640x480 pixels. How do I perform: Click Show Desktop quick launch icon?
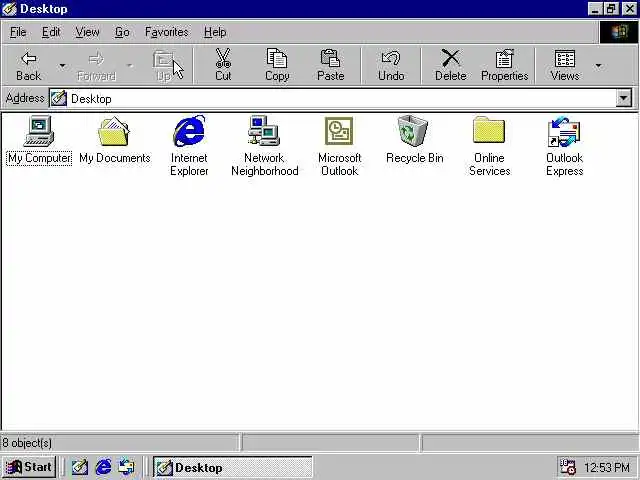pyautogui.click(x=80, y=467)
